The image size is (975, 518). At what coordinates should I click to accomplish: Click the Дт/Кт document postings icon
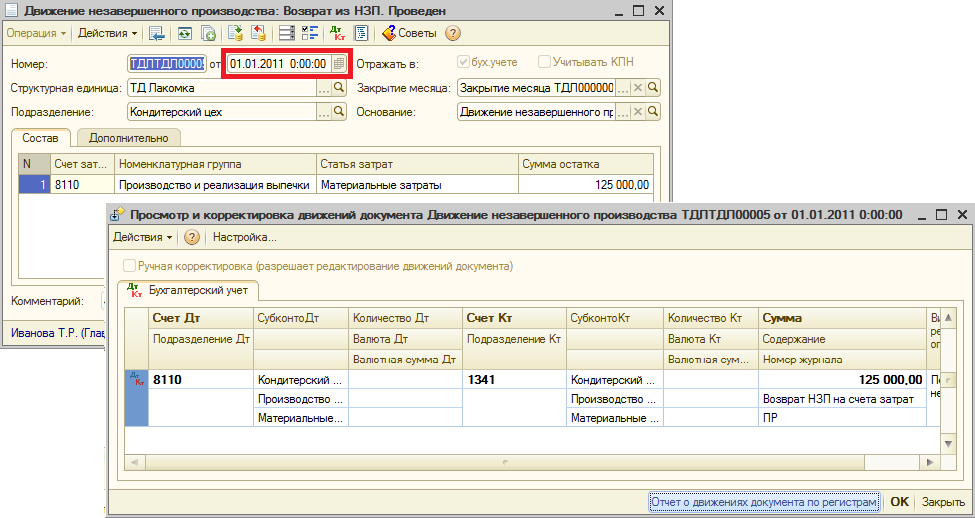coord(338,33)
